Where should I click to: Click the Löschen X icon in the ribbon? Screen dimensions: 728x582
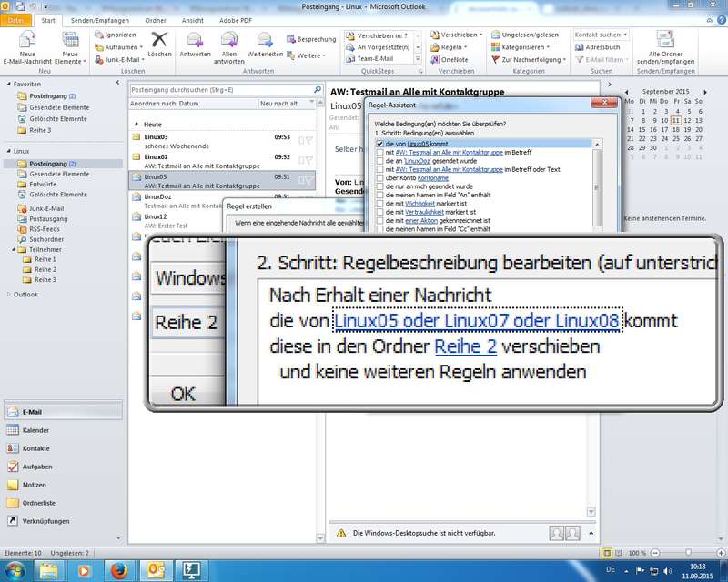[159, 40]
